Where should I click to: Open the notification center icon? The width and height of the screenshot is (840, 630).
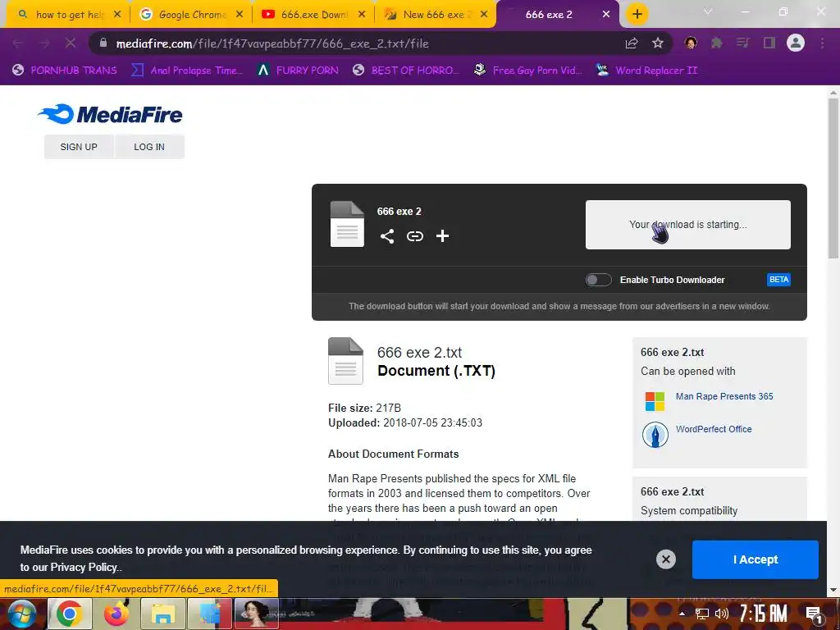tap(814, 614)
